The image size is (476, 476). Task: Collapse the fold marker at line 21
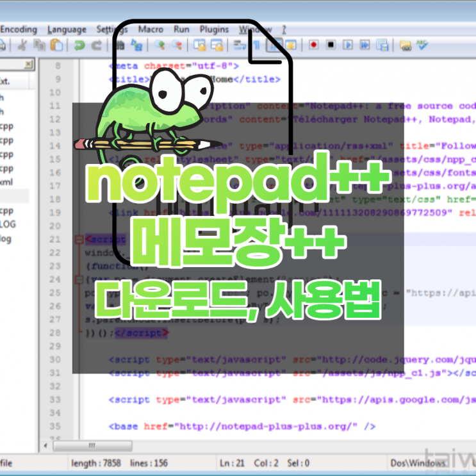coord(79,240)
